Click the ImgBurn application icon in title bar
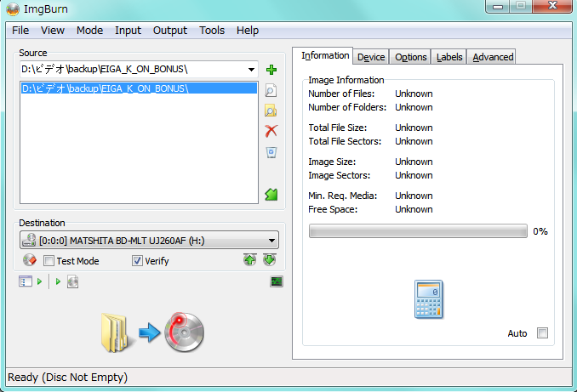The height and width of the screenshot is (392, 577). click(x=13, y=9)
